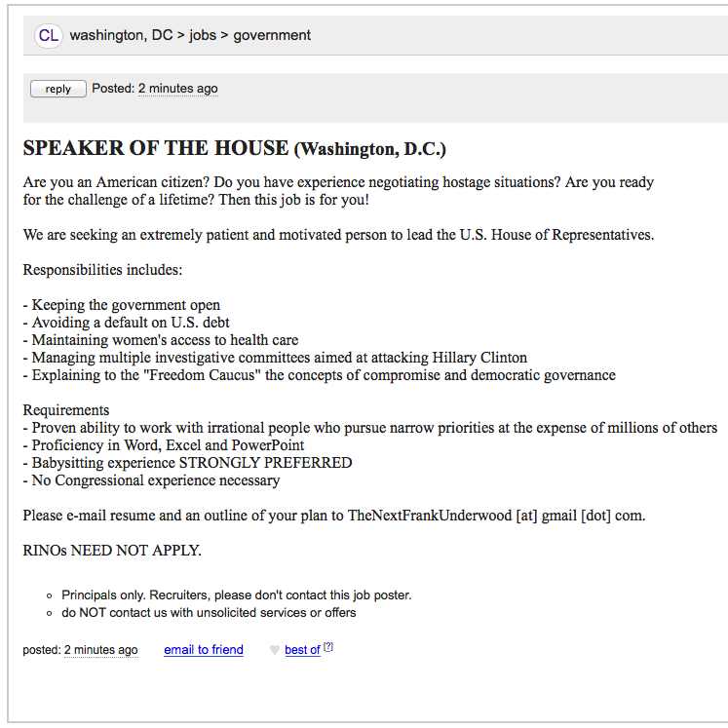
Task: Click the top Posted 2 minutes ago timestamp
Action: (x=178, y=89)
